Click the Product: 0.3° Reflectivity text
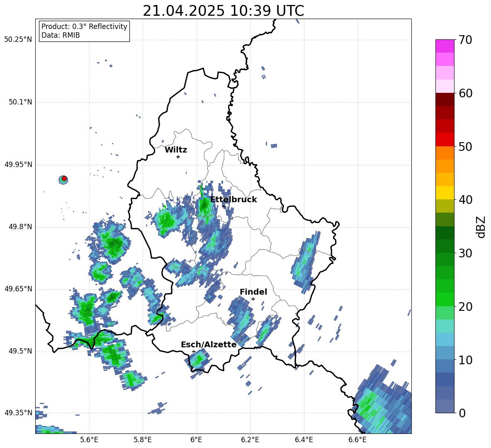Viewport: 491px width, 448px height. 85,27
